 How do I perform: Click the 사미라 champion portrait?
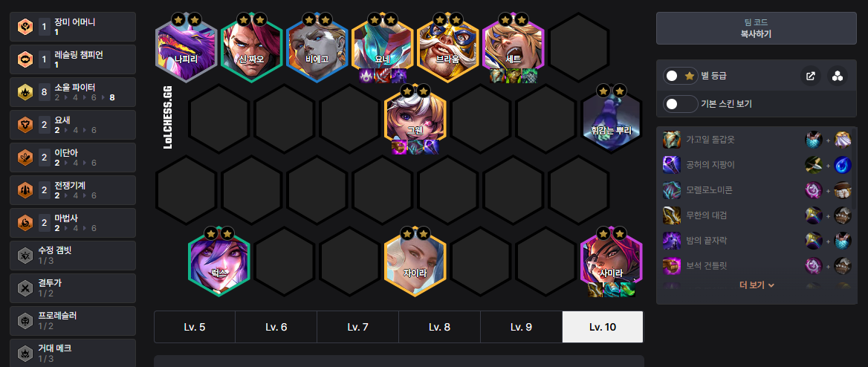[x=611, y=262]
